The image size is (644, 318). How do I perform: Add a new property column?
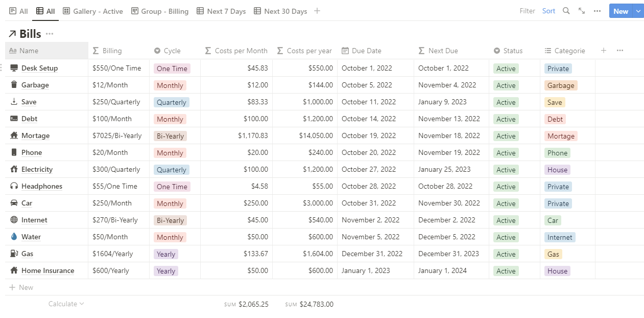click(604, 51)
